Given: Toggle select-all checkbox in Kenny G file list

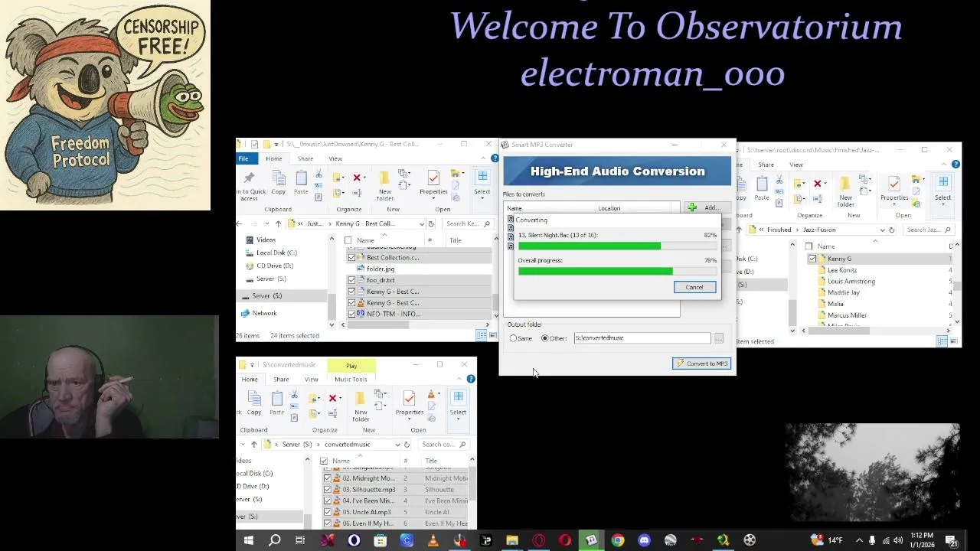Looking at the screenshot, I should (348, 240).
